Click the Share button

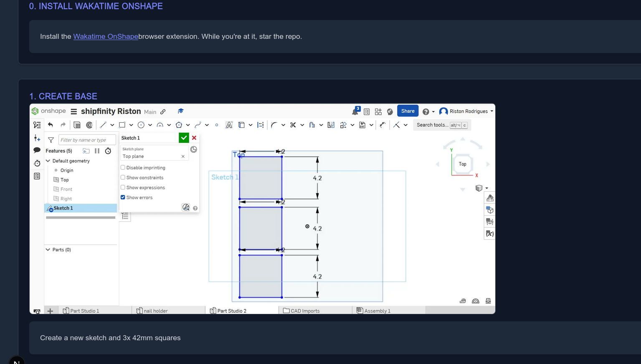point(408,111)
